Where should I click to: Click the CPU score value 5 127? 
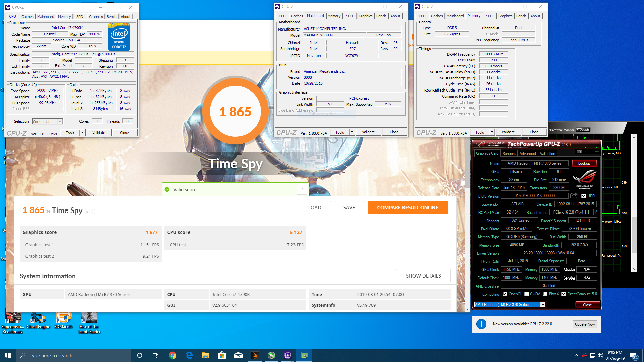coord(296,232)
